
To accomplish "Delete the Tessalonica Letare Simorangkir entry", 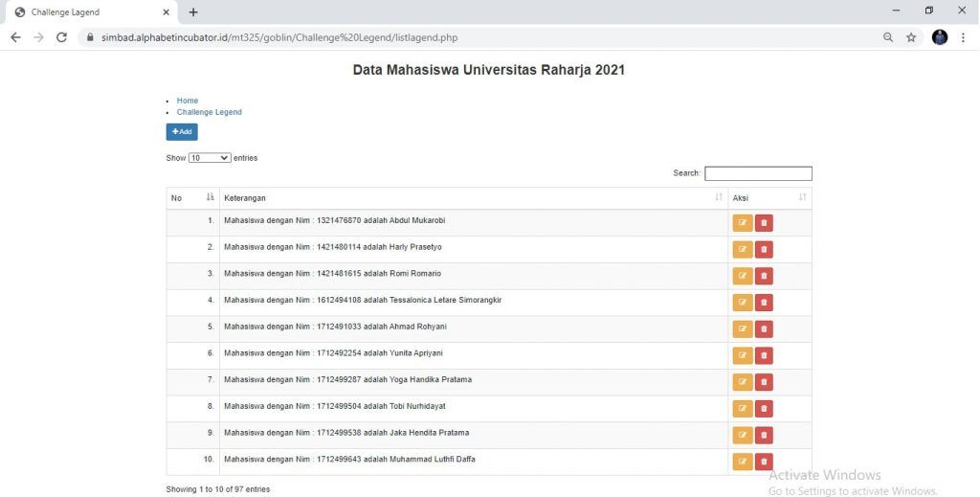I will (764, 303).
